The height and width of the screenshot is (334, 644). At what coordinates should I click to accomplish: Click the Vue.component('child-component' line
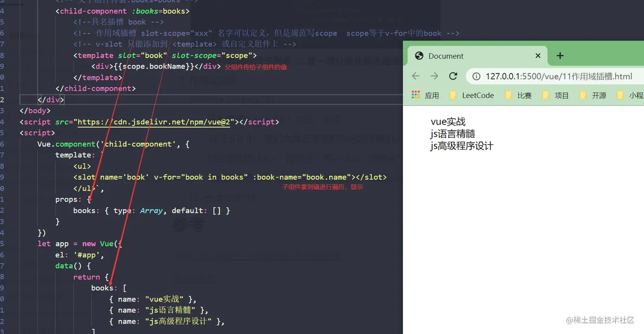[x=113, y=144]
